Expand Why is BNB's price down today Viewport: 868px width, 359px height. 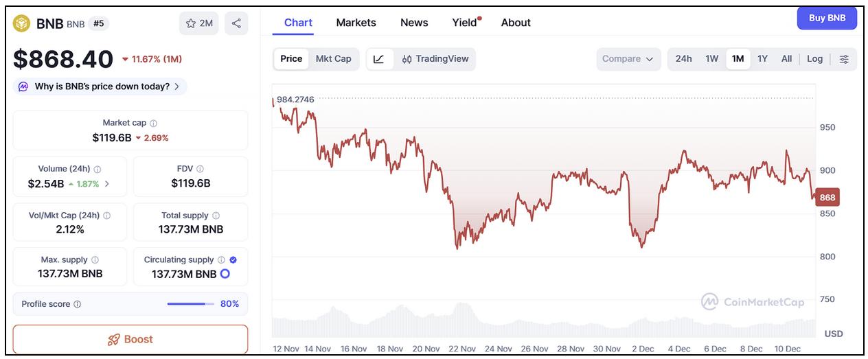click(100, 86)
